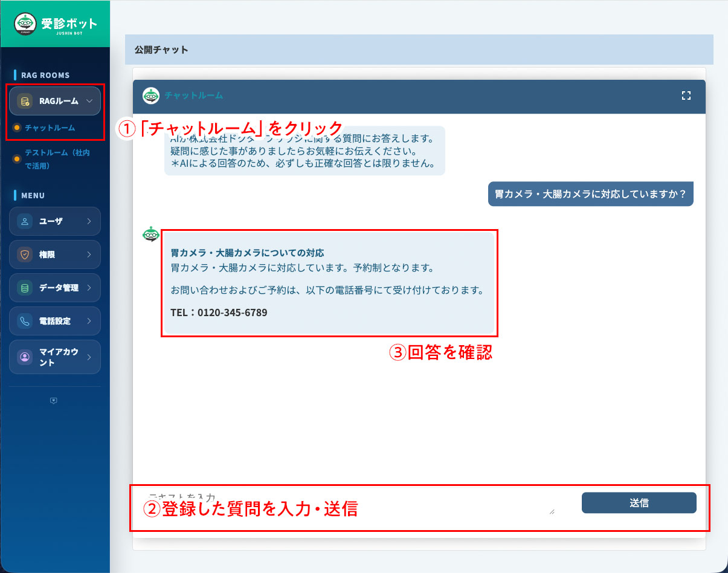Click the small sidebar collapse icon below the menu
728x573 pixels.
pos(54,401)
